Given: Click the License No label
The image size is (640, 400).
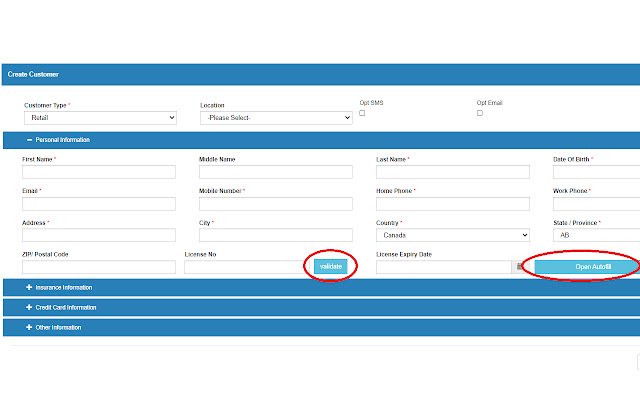Looking at the screenshot, I should (x=200, y=254).
